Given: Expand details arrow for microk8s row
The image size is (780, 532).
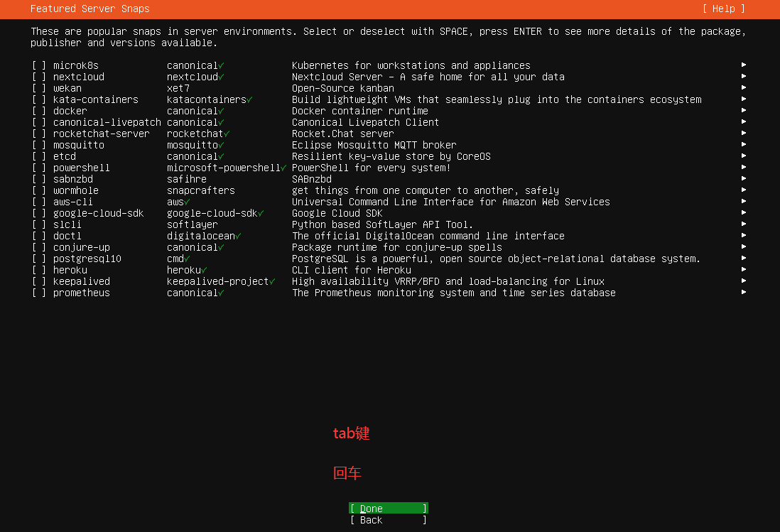Looking at the screenshot, I should pyautogui.click(x=744, y=65).
